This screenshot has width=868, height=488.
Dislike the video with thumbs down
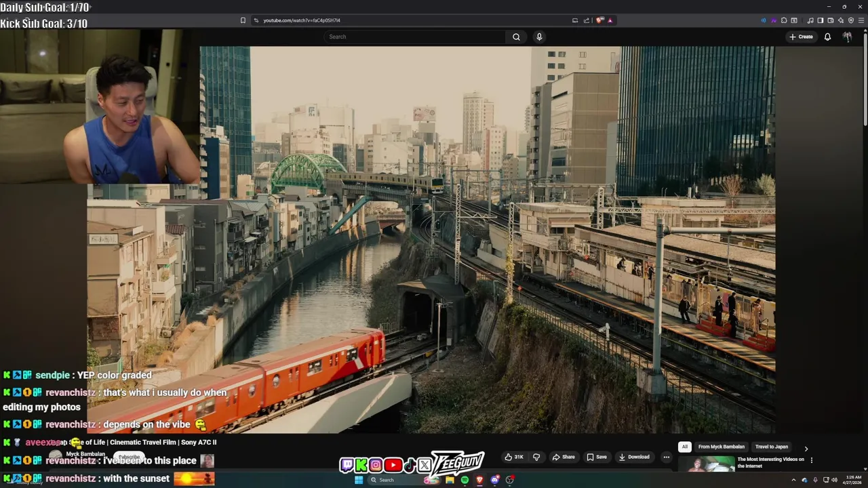[x=536, y=457]
